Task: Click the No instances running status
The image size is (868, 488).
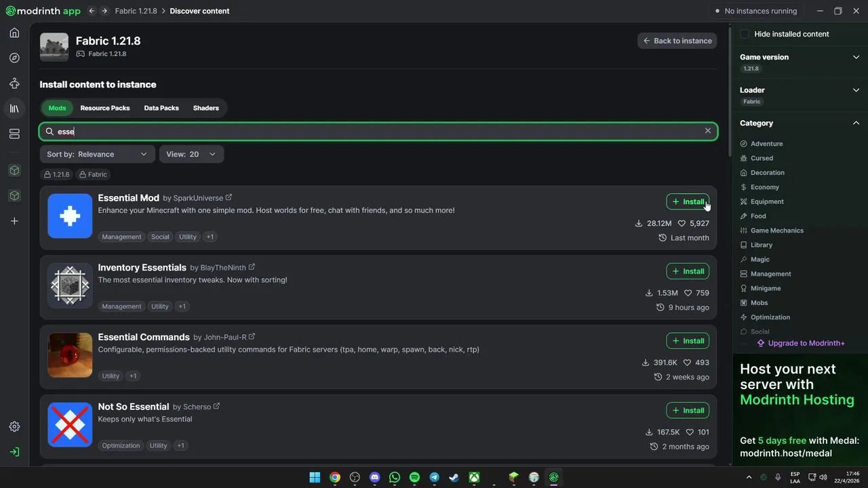Action: point(755,11)
